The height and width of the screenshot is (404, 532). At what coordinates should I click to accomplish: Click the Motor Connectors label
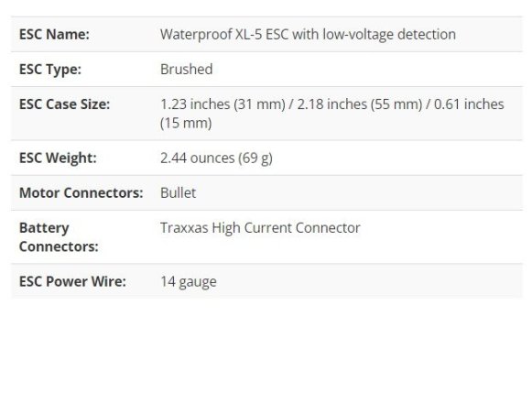81,192
